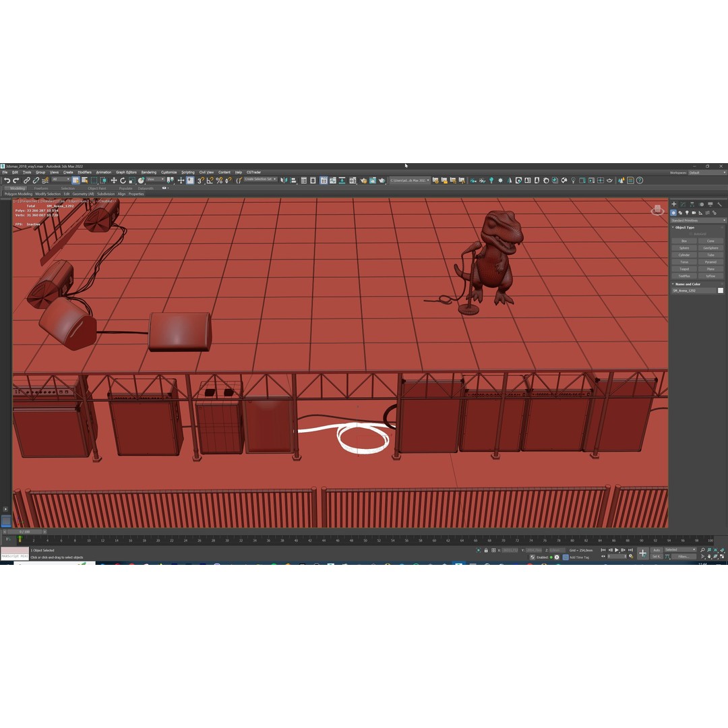Select the Bind to Space Warp tool

coord(45,180)
